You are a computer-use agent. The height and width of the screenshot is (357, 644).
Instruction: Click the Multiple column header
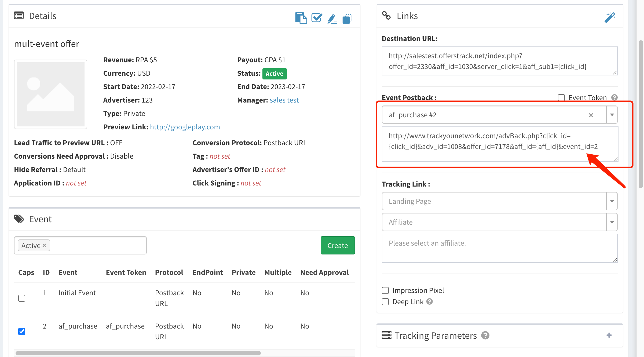coord(278,272)
